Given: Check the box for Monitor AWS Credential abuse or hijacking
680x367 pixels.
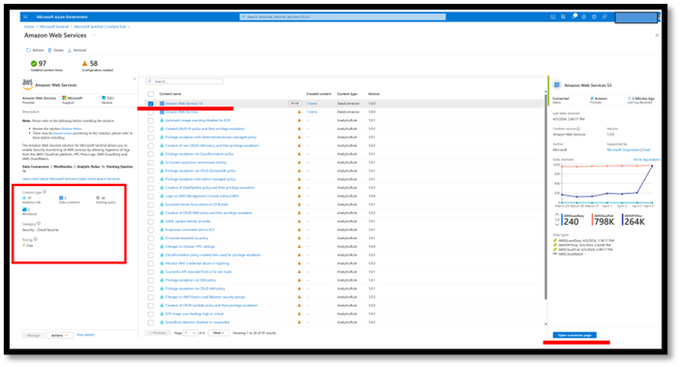Looking at the screenshot, I should [x=150, y=263].
